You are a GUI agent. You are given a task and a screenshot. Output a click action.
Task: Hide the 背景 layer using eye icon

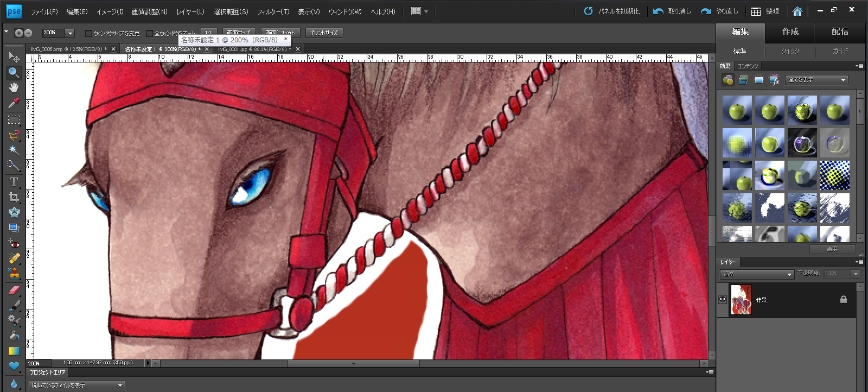click(723, 299)
